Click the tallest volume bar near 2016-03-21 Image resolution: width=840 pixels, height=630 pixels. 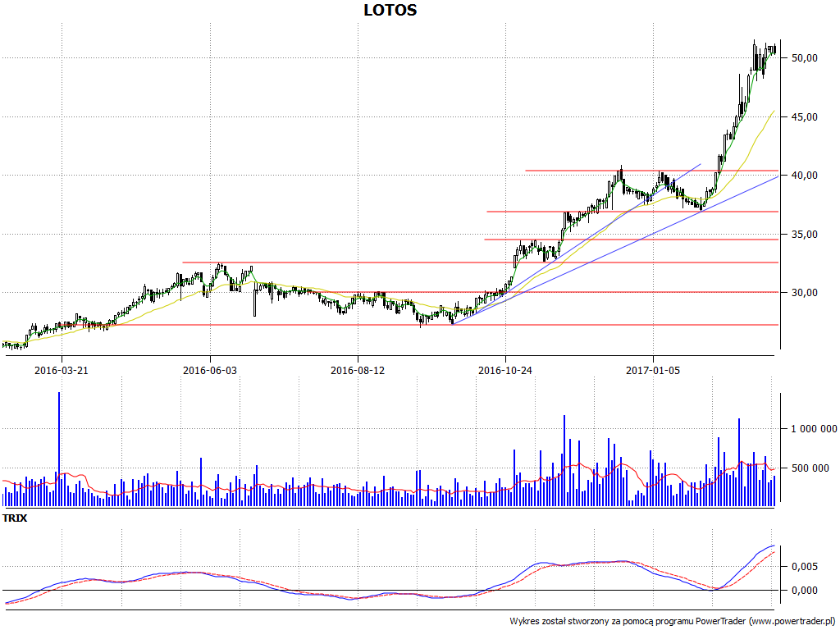pyautogui.click(x=59, y=450)
